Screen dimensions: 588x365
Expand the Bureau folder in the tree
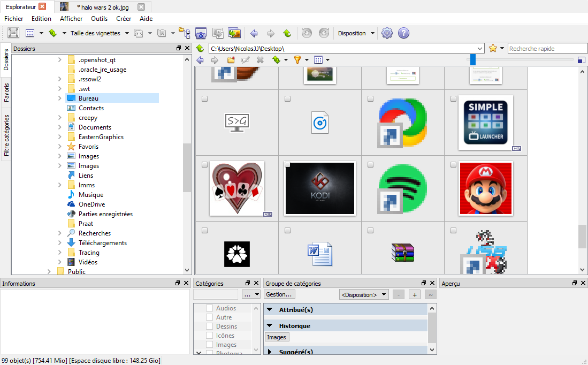click(59, 98)
